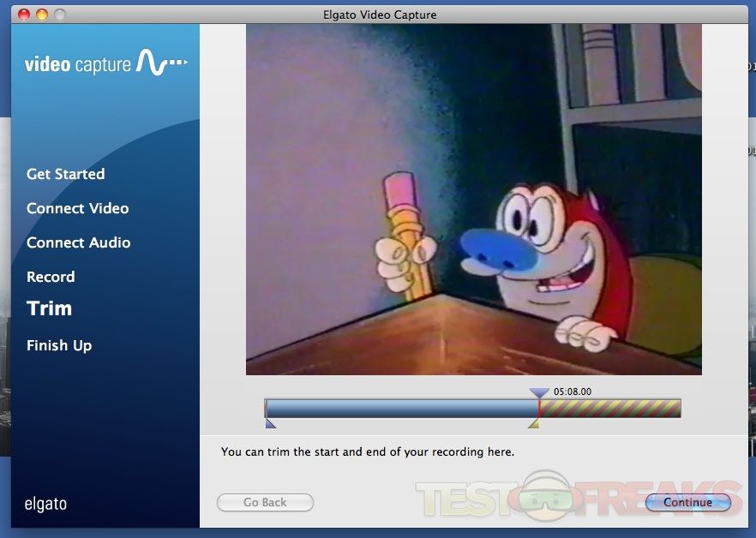Open the Connect Video step
The image size is (756, 538).
pos(77,208)
